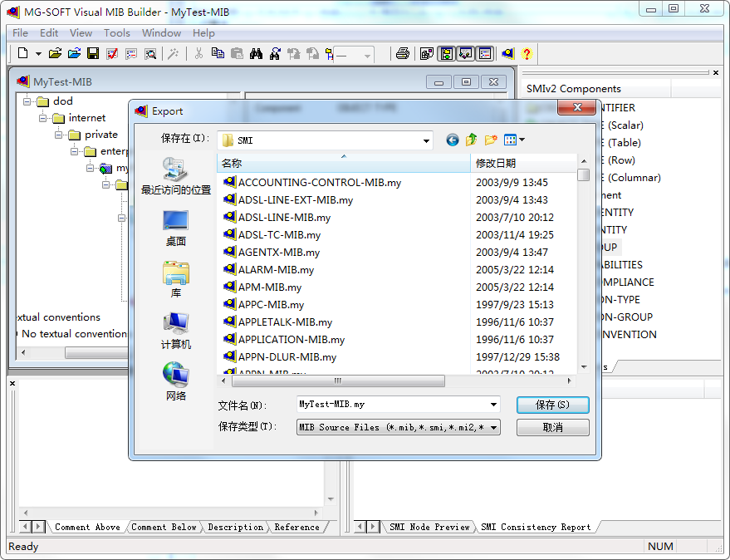Click the Up One Level icon in Export dialog
This screenshot has width=730, height=560.
click(x=470, y=140)
